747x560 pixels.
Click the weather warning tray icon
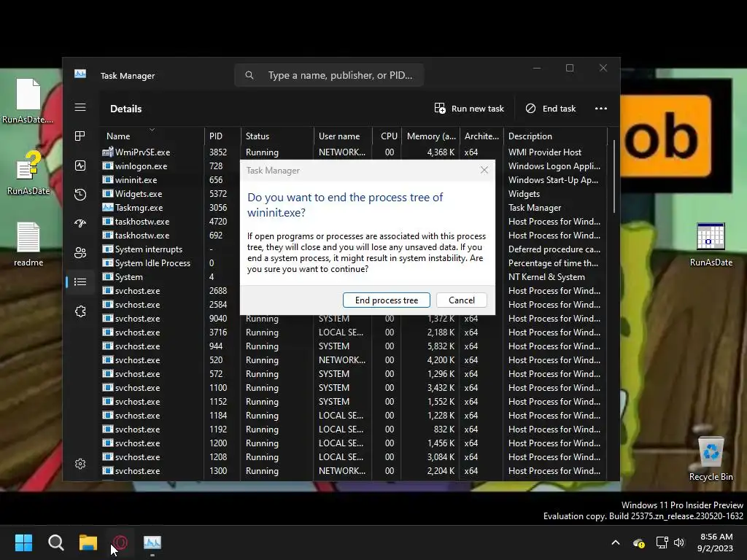[x=639, y=542]
